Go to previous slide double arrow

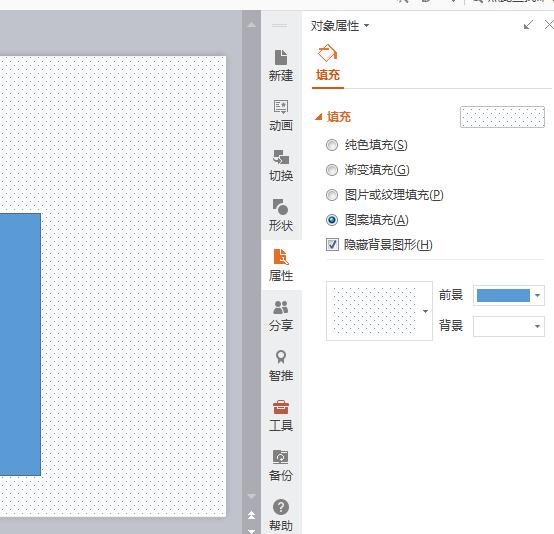tap(252, 515)
